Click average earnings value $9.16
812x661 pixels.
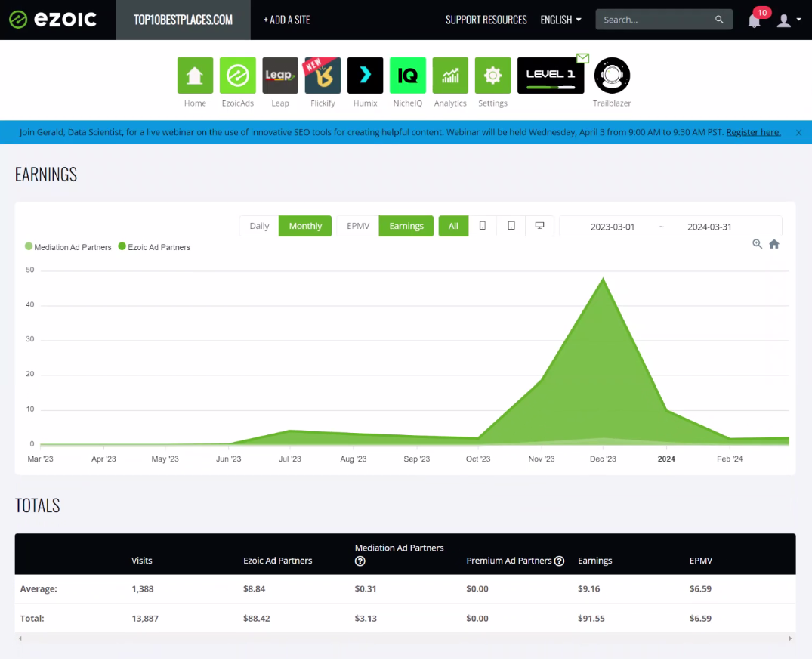[589, 589]
